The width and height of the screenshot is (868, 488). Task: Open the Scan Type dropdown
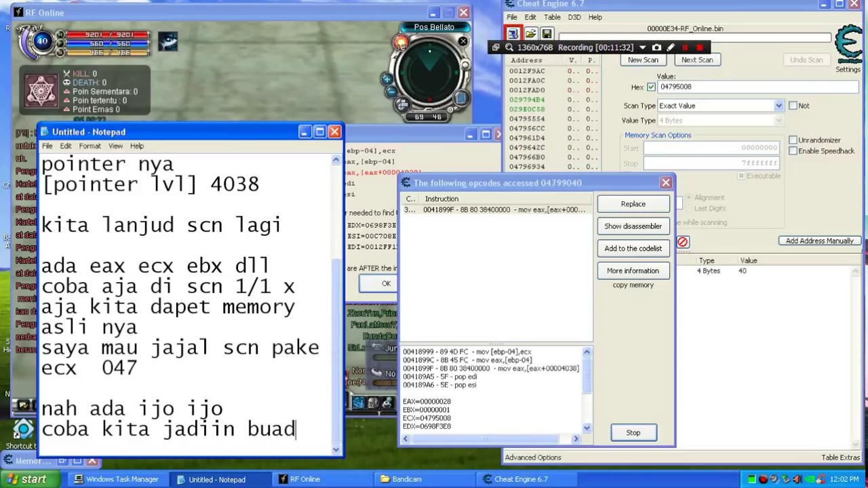coord(778,106)
